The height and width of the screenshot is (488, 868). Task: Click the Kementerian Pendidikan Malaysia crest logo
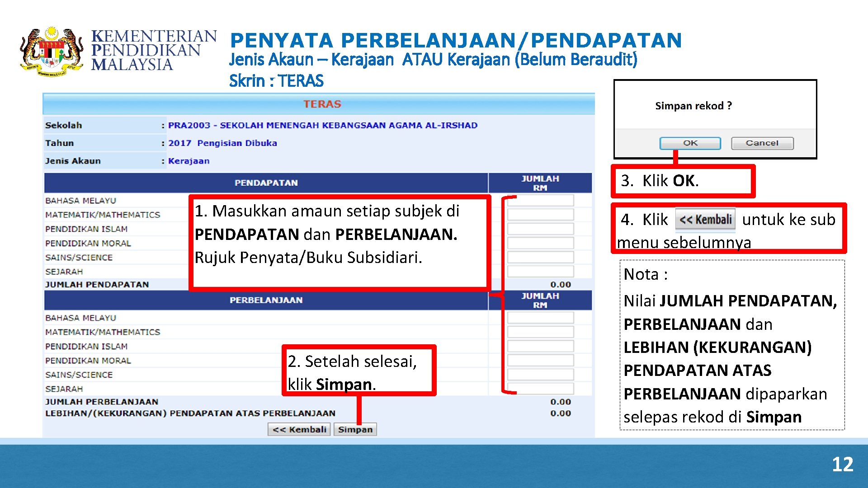(52, 51)
